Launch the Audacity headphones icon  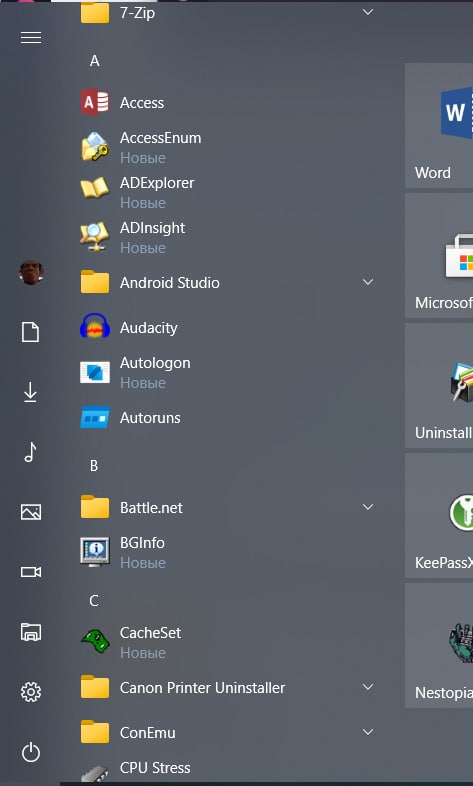(x=95, y=327)
